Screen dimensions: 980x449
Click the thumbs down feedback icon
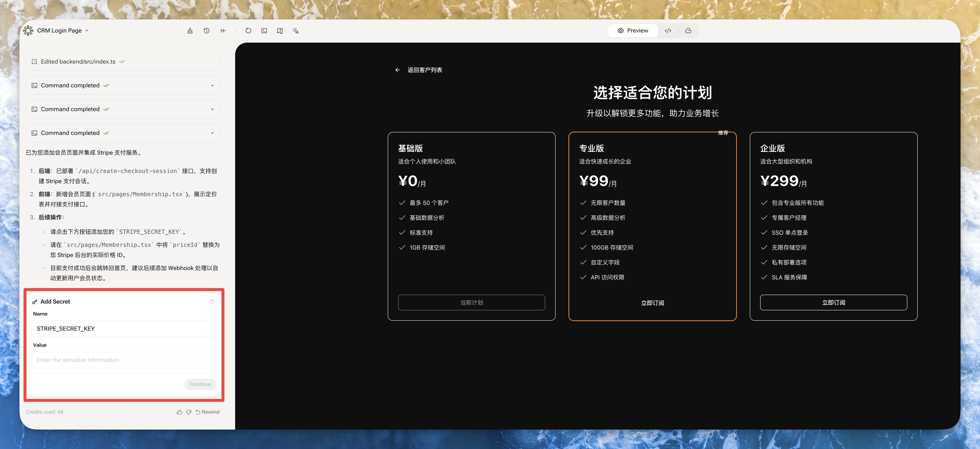[x=188, y=412]
